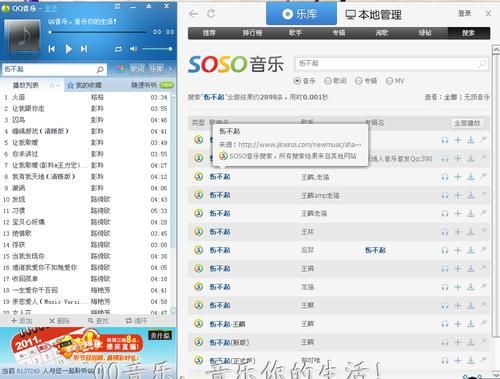Click the 伤不起(新版) song title link
Screen dimensions: 500x379
pos(229,342)
